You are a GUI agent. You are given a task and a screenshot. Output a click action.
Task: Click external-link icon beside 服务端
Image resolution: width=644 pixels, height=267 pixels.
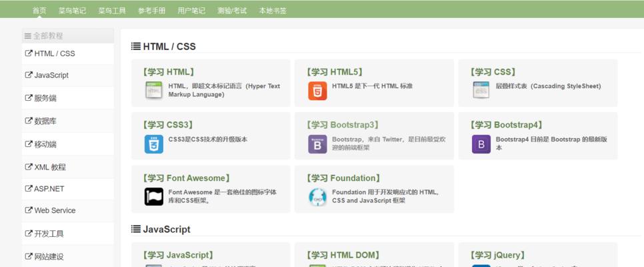29,98
